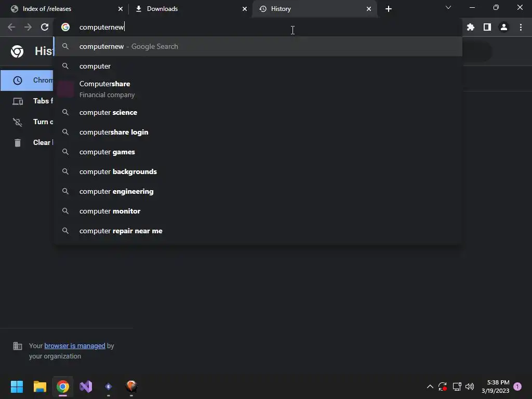Close the History tab

[x=369, y=9]
